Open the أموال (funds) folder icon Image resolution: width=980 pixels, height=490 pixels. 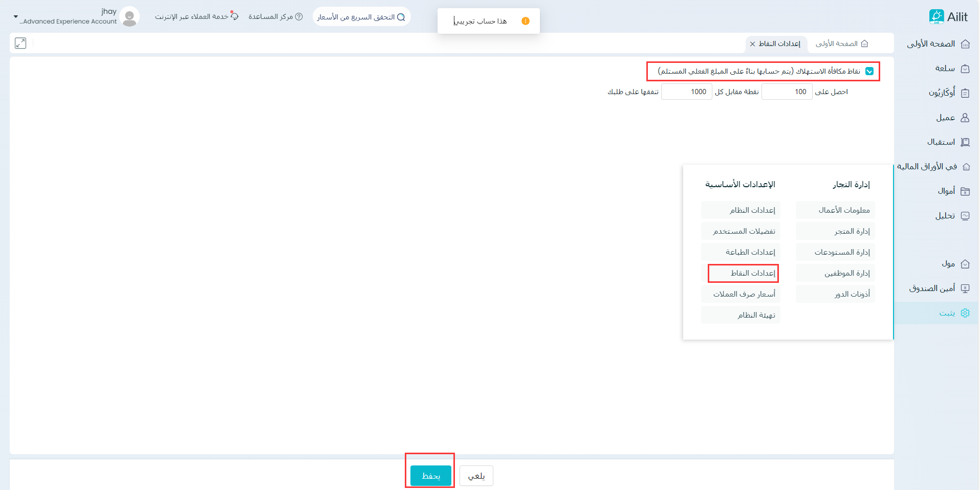pyautogui.click(x=965, y=191)
